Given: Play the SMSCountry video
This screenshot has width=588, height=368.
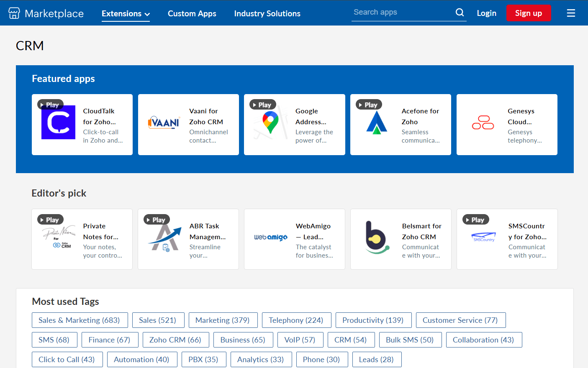Looking at the screenshot, I should coord(475,220).
